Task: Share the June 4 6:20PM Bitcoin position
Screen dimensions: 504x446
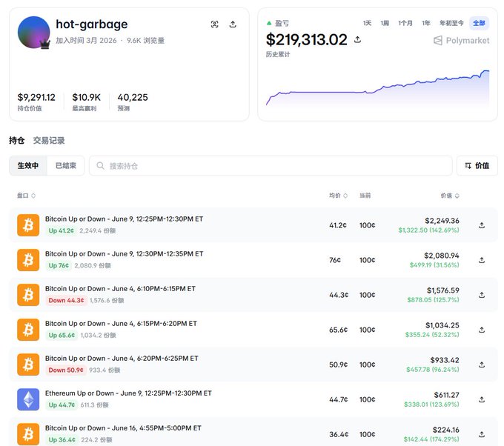Action: [x=482, y=365]
